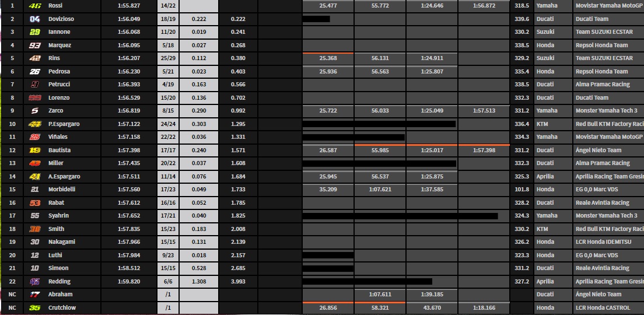Screen dimensions: 644x315
Task: Click Redding's best lap 1:59.820
Action: point(128,281)
